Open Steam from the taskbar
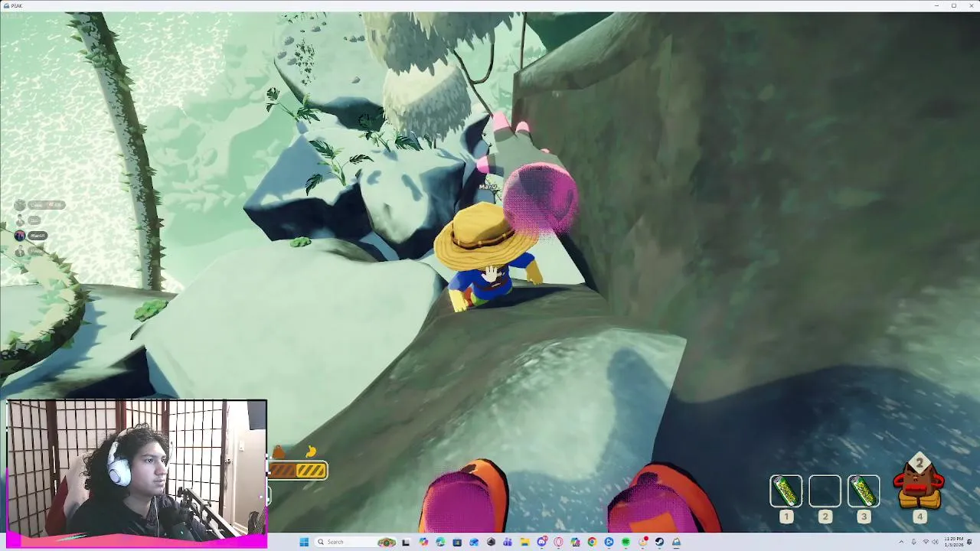The image size is (980, 551). 659,542
